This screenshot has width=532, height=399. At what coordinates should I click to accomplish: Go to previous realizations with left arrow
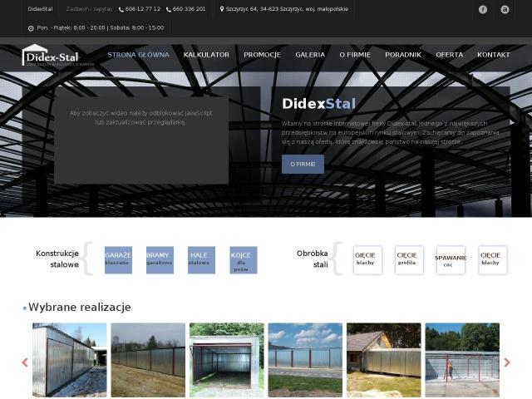click(x=25, y=362)
